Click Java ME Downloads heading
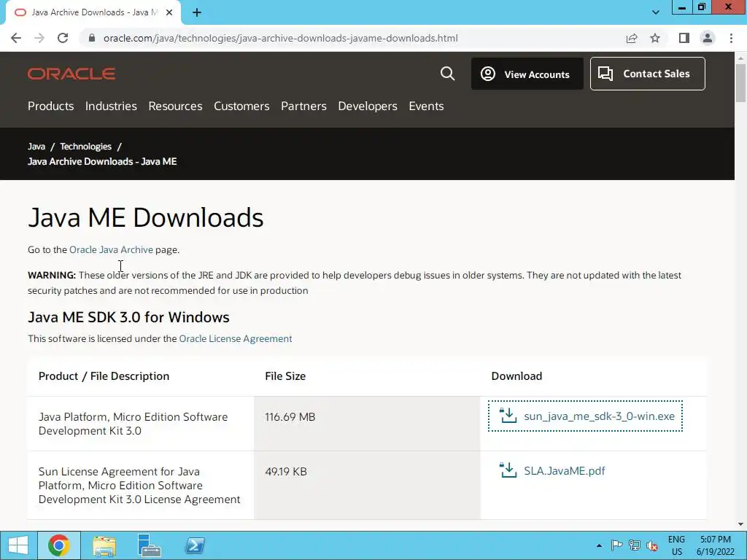 coord(145,217)
